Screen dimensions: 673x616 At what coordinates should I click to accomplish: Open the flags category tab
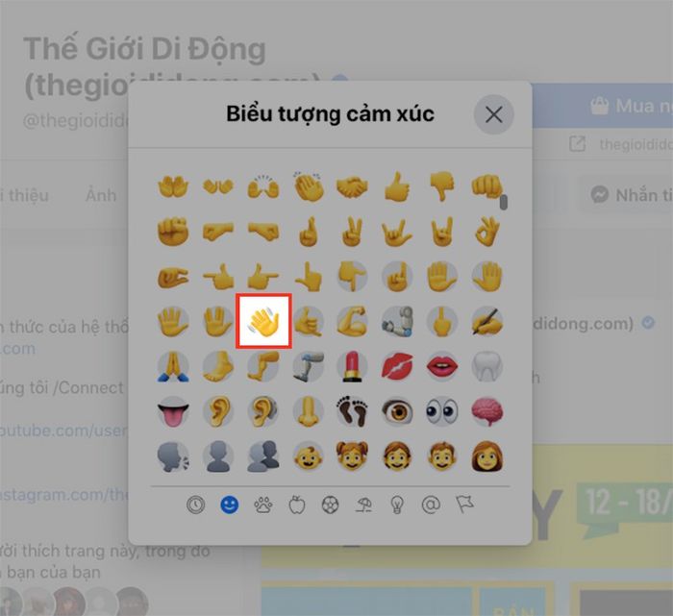click(464, 505)
